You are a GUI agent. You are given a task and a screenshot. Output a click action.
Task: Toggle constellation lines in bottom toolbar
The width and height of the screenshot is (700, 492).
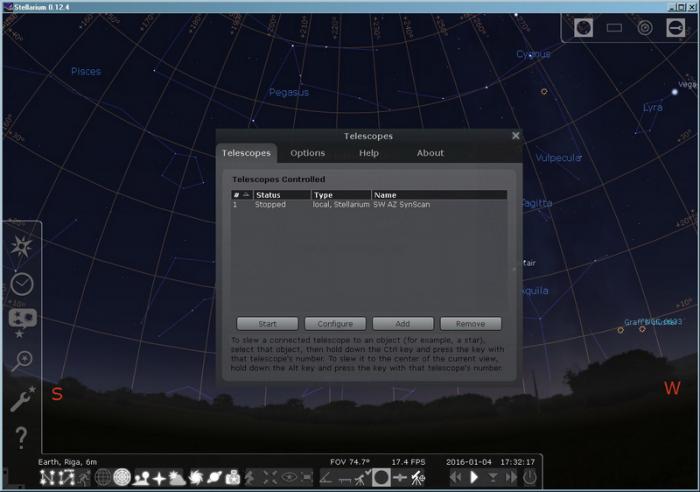click(x=46, y=478)
